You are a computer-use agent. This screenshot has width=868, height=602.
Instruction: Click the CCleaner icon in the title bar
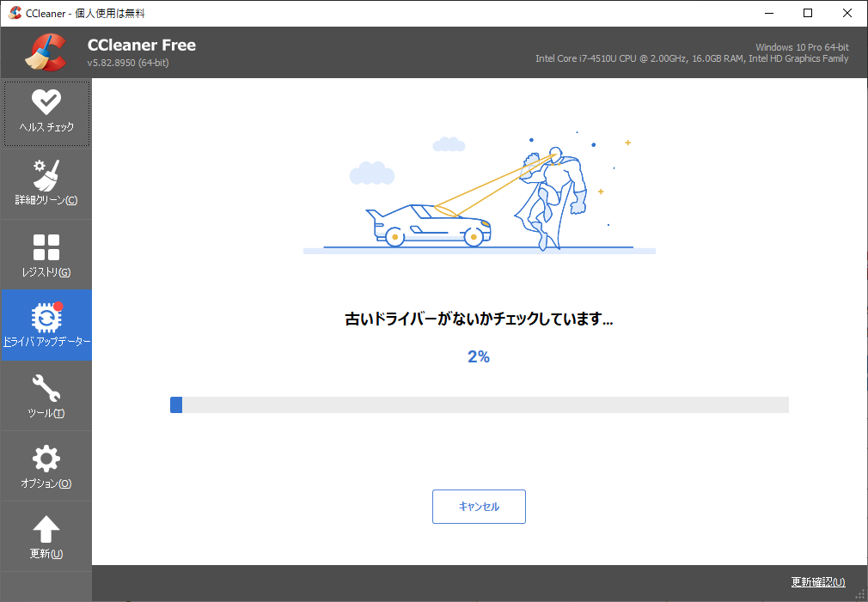(13, 13)
